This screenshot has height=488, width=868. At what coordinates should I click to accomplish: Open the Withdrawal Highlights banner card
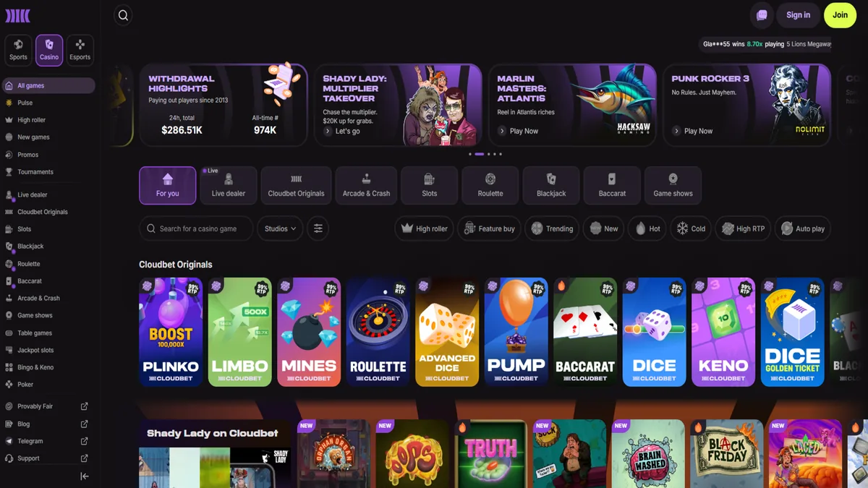point(224,105)
